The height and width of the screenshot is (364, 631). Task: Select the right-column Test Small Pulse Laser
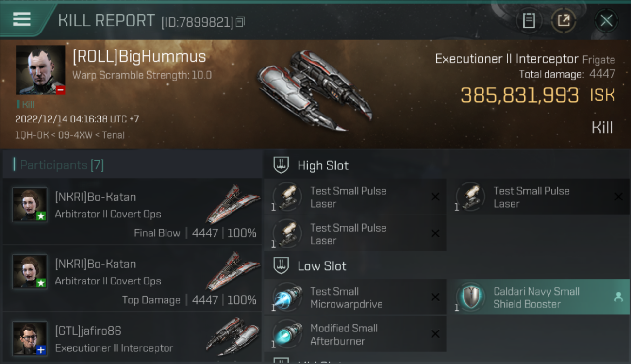tap(538, 197)
